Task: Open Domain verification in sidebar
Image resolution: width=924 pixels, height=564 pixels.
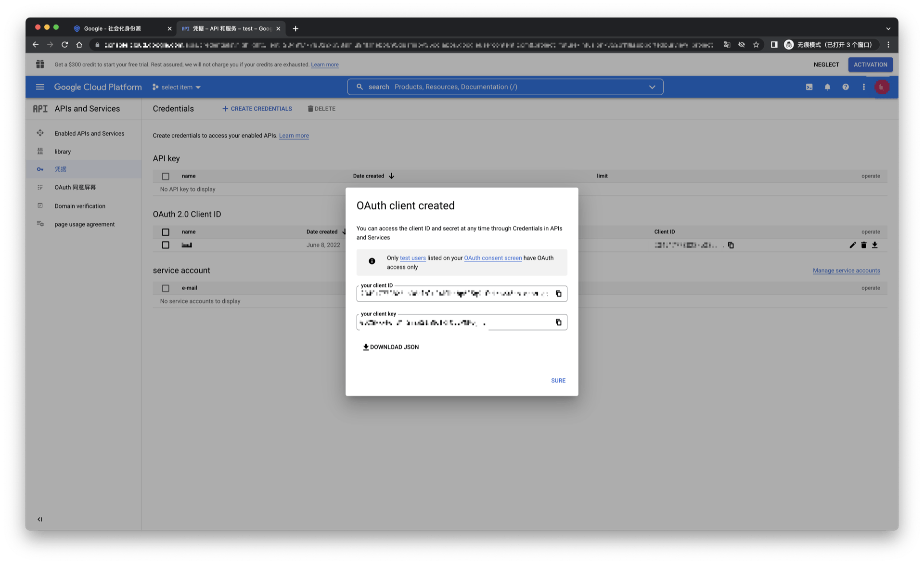Action: [80, 206]
